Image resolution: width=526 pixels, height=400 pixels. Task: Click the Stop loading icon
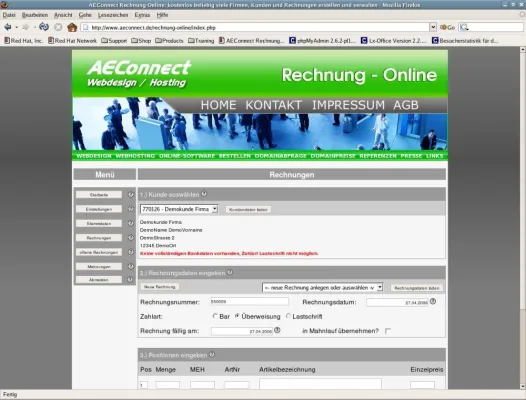coord(58,27)
